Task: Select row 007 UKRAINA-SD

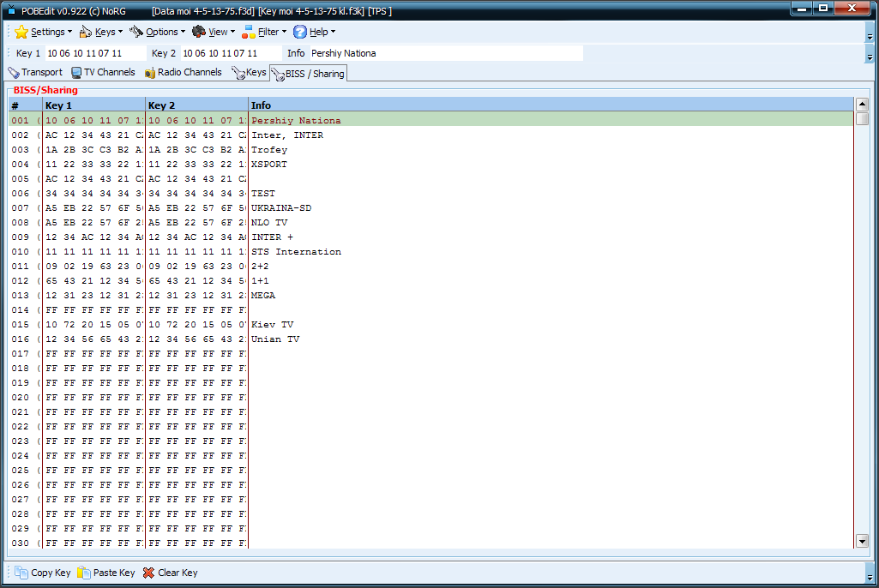Action: (x=430, y=208)
